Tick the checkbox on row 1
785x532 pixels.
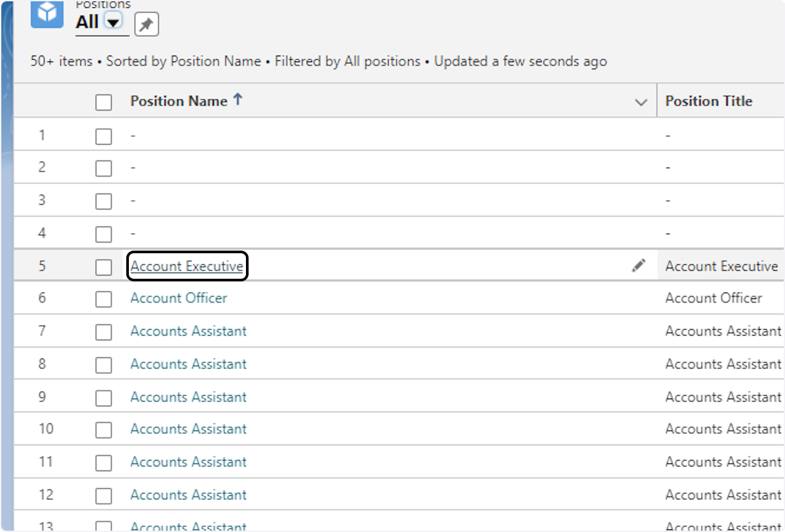coord(103,136)
